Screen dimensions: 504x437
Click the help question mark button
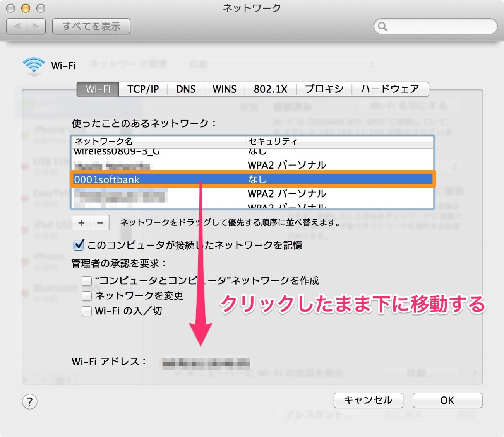pyautogui.click(x=30, y=402)
